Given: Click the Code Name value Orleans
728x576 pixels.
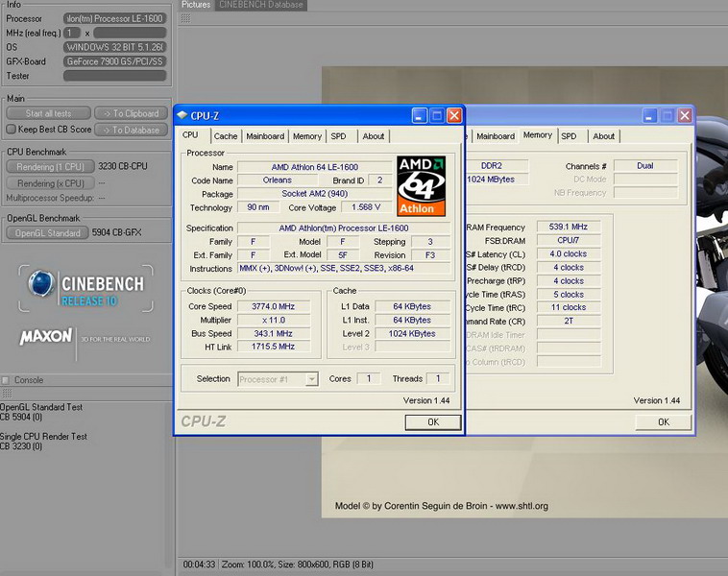Looking at the screenshot, I should click(x=278, y=180).
